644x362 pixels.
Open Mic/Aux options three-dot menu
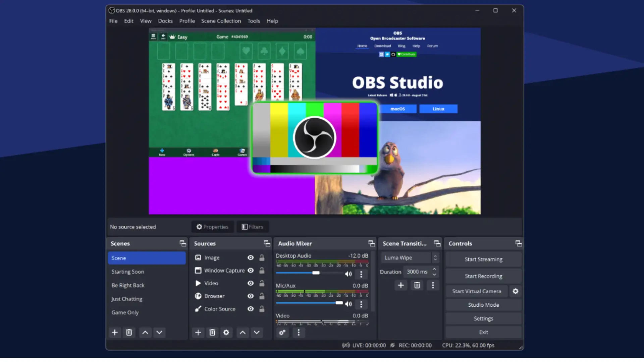click(x=361, y=304)
